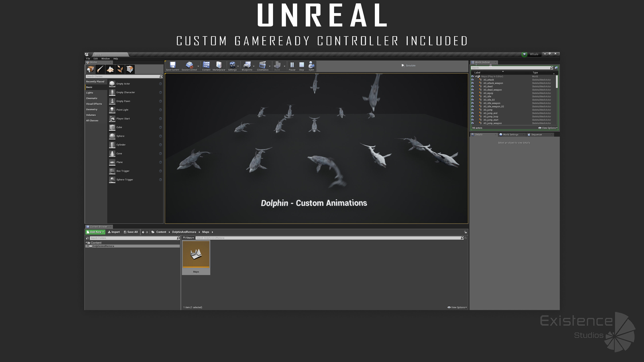This screenshot has width=644, height=362.
Task: Open the Marketplace from the toolbar
Action: pyautogui.click(x=219, y=66)
